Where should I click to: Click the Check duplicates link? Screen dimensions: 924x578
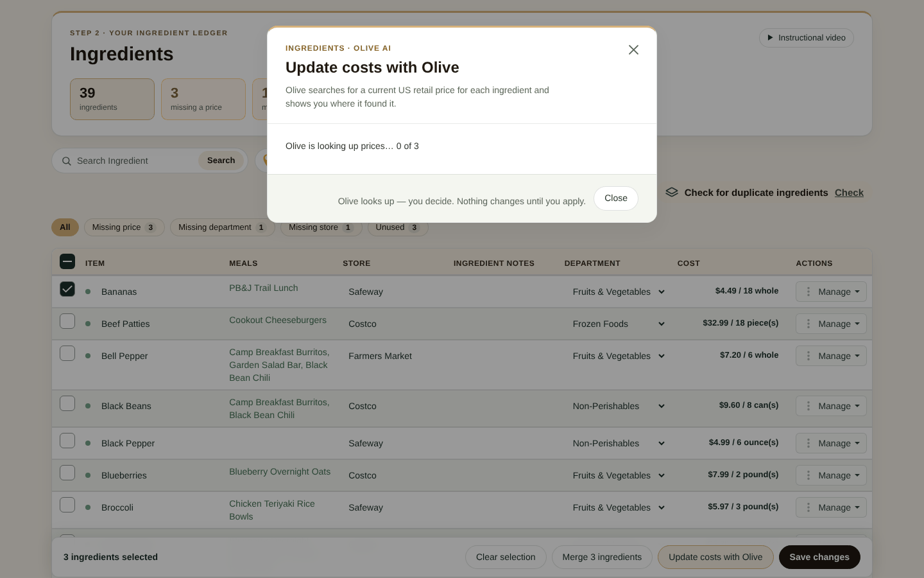[849, 193]
